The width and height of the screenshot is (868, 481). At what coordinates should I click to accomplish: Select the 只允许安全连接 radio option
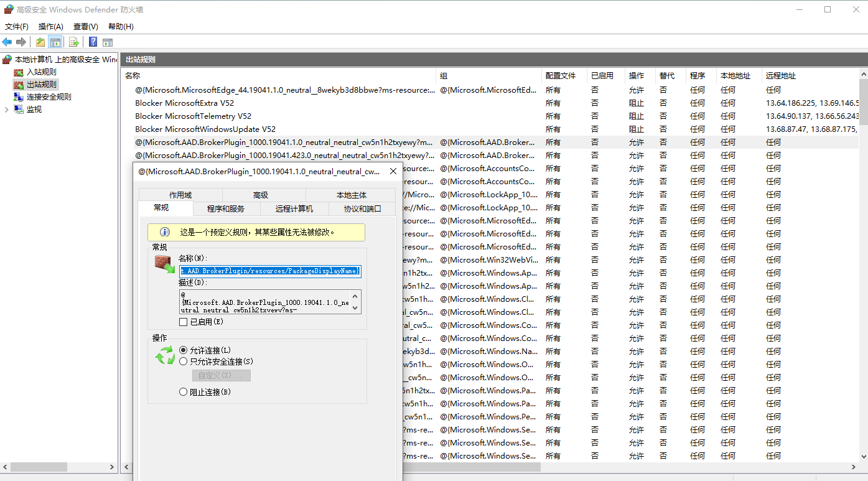183,362
